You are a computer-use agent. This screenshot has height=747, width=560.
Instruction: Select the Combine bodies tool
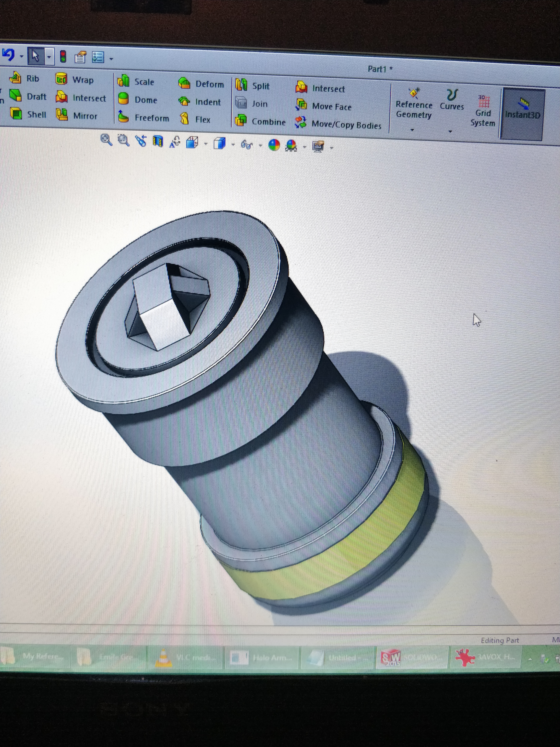[260, 121]
